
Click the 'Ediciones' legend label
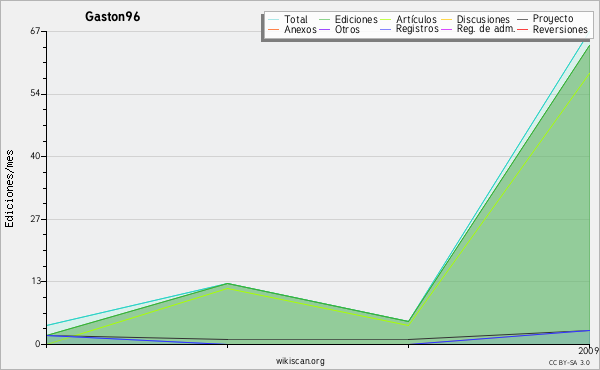(x=356, y=19)
